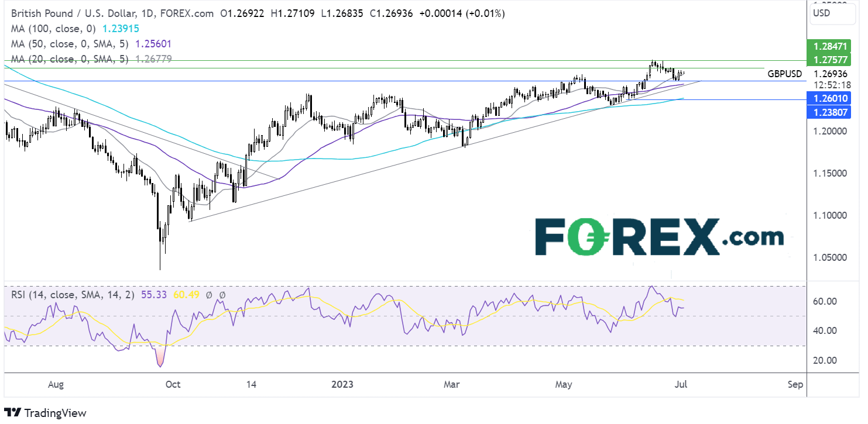The height and width of the screenshot is (424, 868).
Task: Click the May date axis label
Action: click(x=564, y=384)
